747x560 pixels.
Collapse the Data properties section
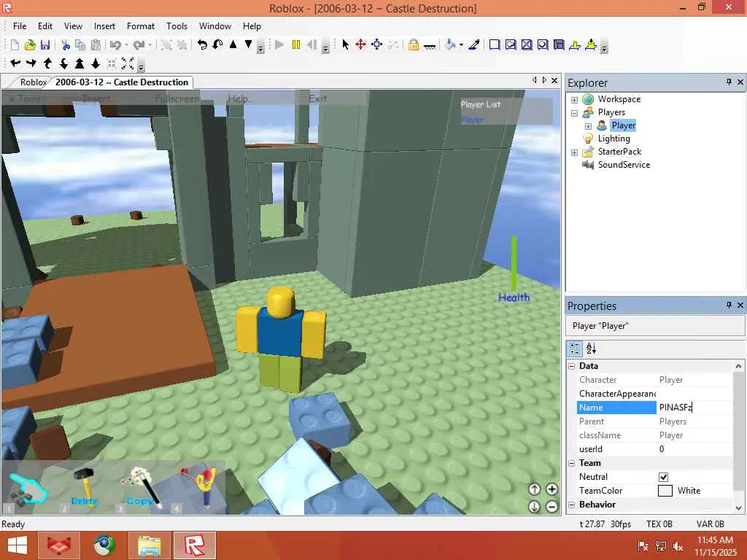[x=572, y=366]
